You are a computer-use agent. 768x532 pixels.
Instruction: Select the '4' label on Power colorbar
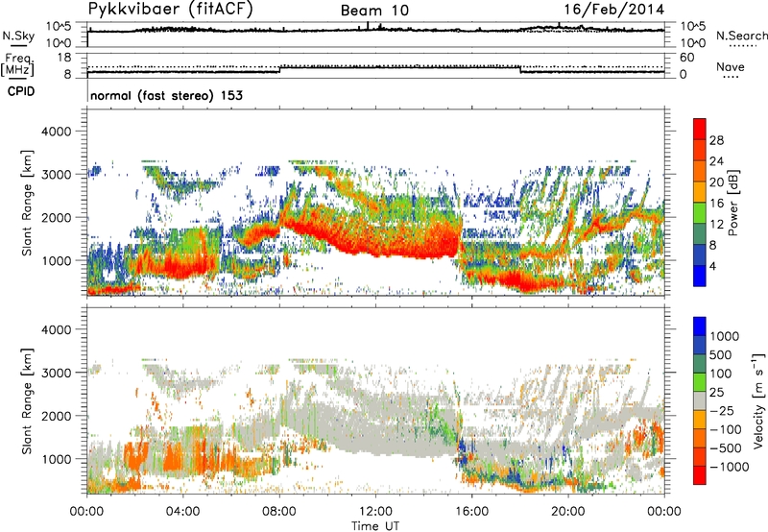pyautogui.click(x=712, y=266)
